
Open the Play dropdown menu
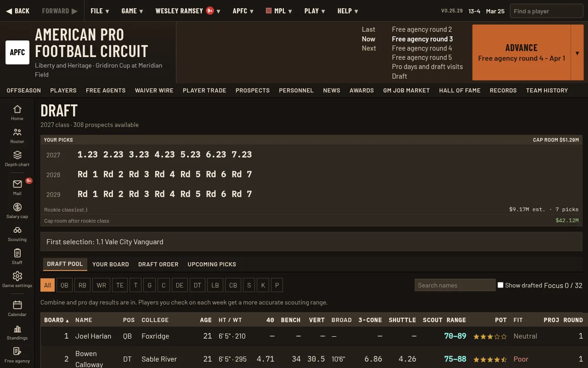[x=315, y=11]
